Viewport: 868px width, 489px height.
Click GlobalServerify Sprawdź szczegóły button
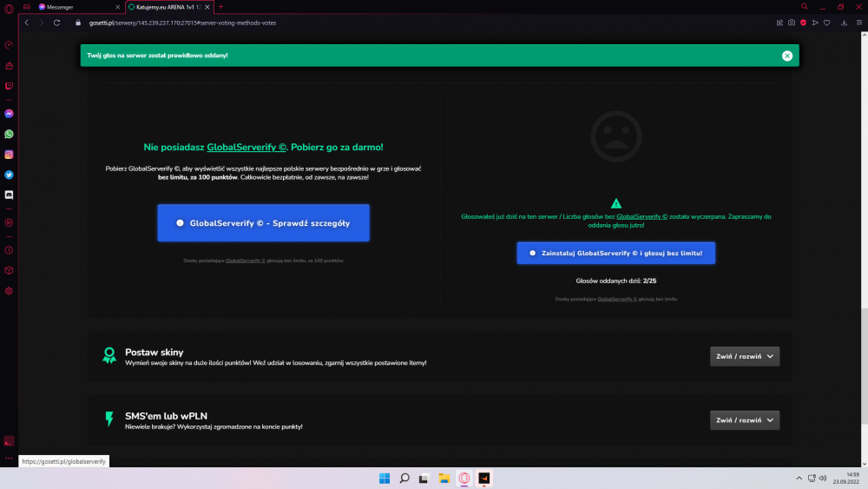pos(264,223)
